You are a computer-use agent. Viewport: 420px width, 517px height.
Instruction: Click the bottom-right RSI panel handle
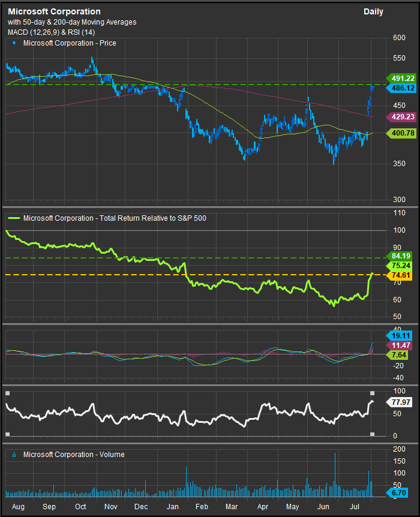(x=373, y=434)
